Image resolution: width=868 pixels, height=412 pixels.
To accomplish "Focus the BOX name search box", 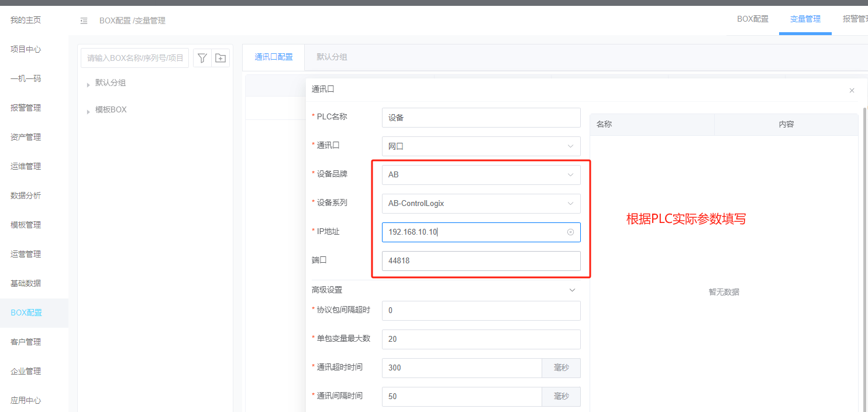I will point(135,58).
